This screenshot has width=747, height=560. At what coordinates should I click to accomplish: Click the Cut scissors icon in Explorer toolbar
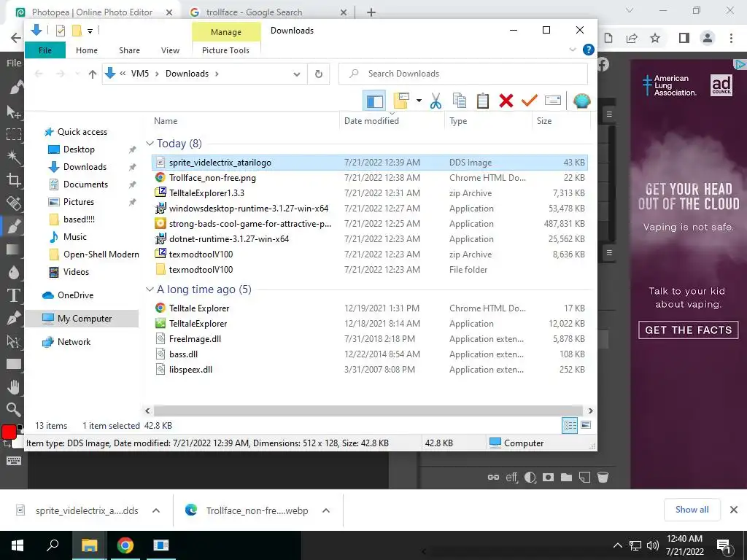436,101
